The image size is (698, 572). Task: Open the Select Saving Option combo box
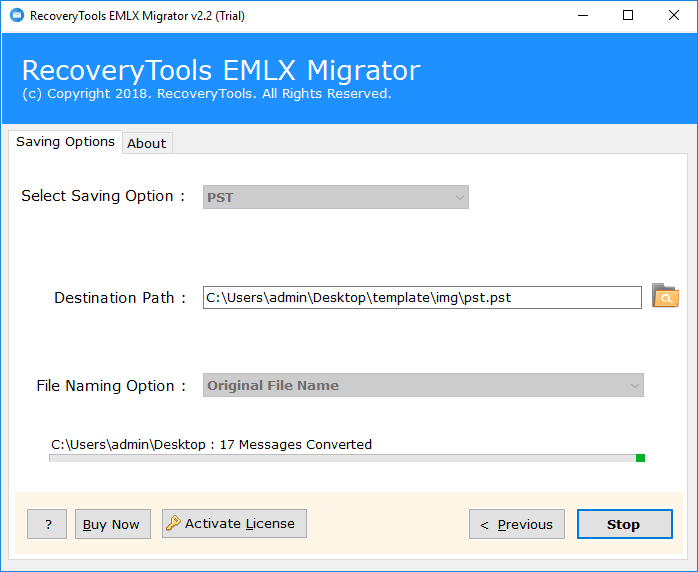[x=336, y=197]
